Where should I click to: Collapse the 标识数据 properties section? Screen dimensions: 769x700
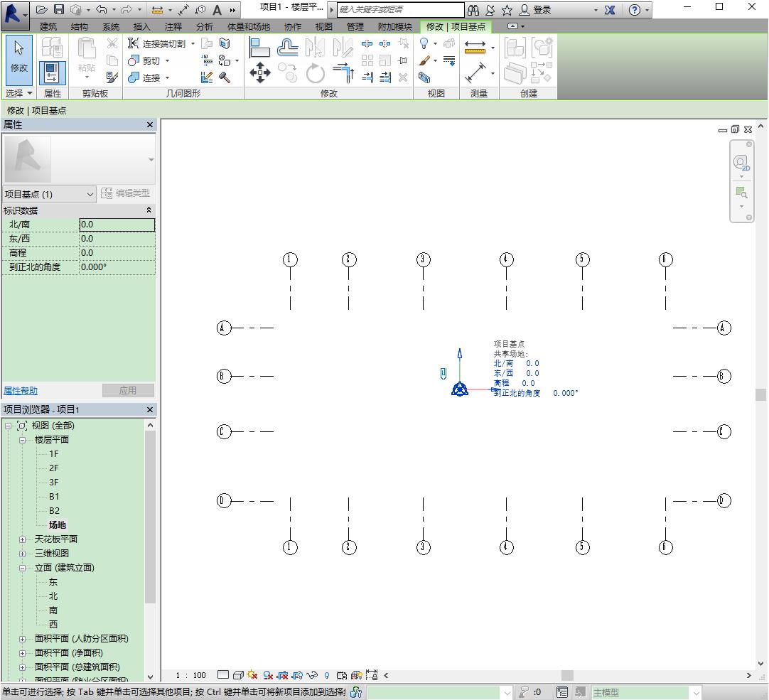[149, 210]
